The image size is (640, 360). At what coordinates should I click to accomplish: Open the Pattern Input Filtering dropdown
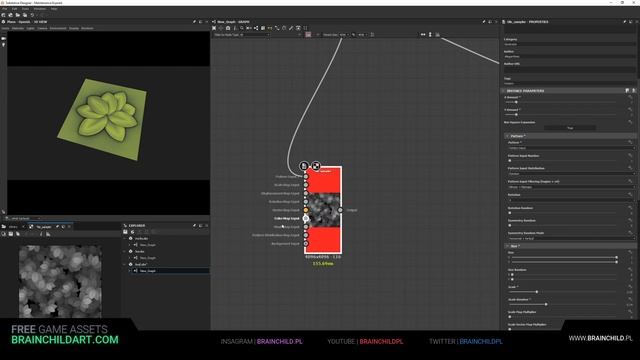click(571, 187)
